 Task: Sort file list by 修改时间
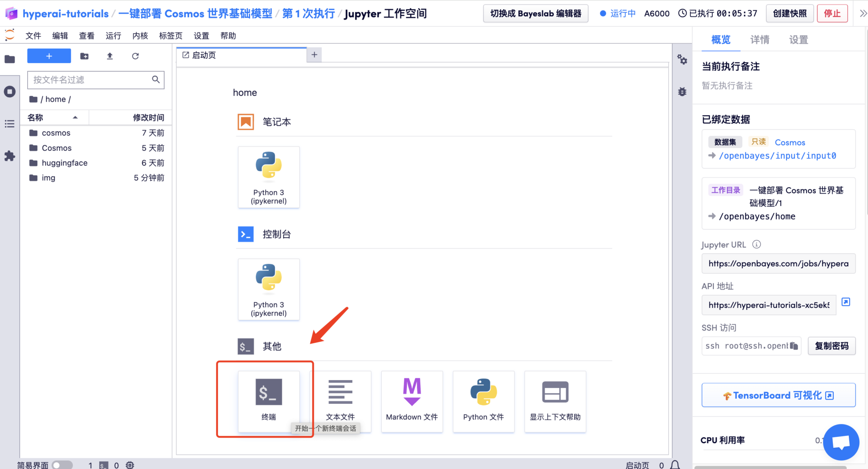tap(148, 117)
